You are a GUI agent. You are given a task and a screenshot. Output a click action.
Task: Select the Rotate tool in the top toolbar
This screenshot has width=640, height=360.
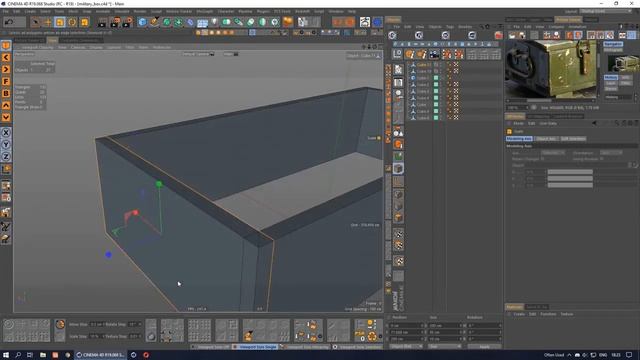(x=72, y=22)
